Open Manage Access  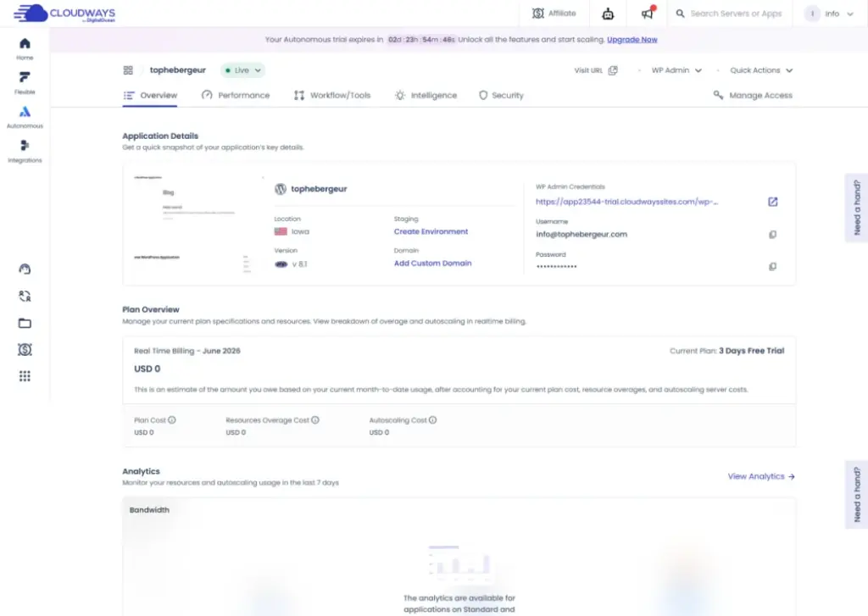(x=753, y=95)
